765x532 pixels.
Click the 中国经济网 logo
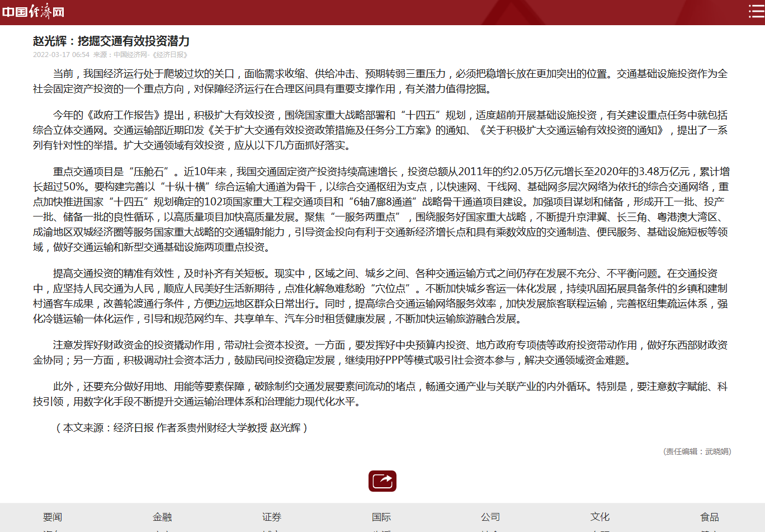click(x=34, y=12)
